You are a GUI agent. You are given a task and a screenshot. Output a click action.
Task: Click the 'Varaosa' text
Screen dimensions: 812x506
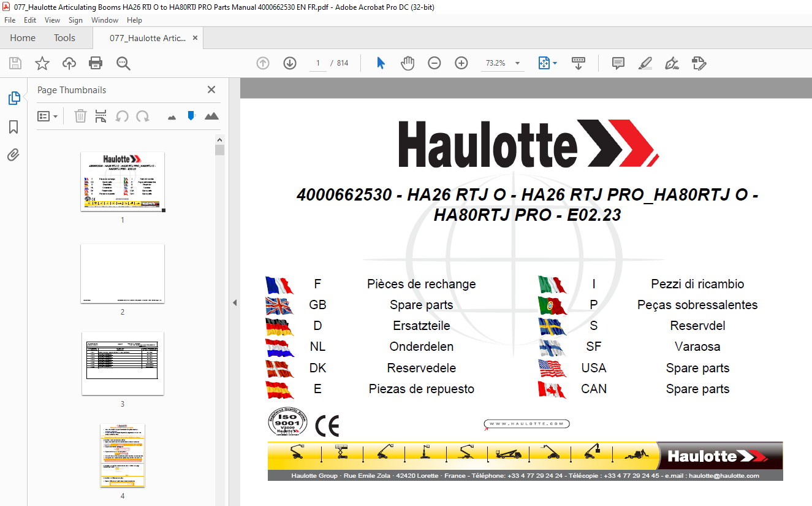point(697,347)
